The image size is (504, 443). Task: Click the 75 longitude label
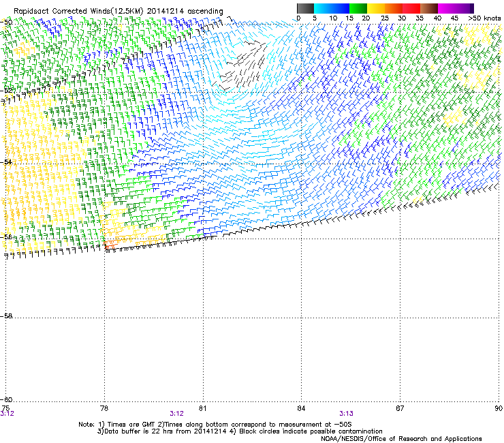pos(5,408)
